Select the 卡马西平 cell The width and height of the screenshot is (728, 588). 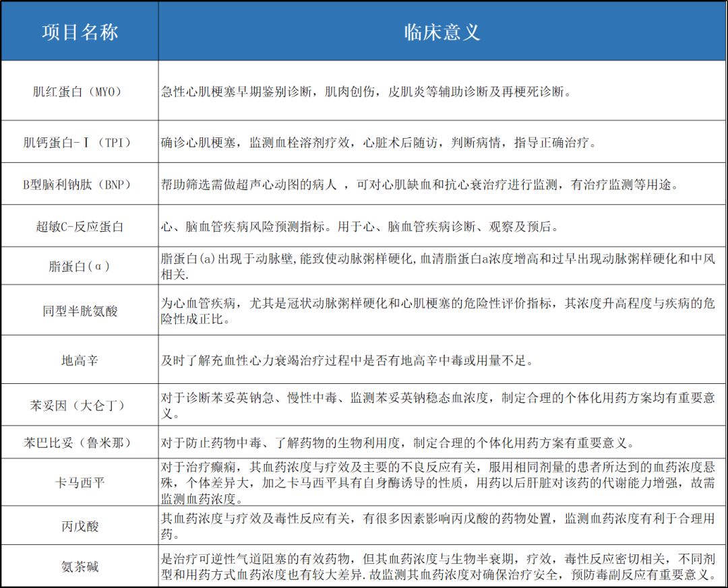80,483
